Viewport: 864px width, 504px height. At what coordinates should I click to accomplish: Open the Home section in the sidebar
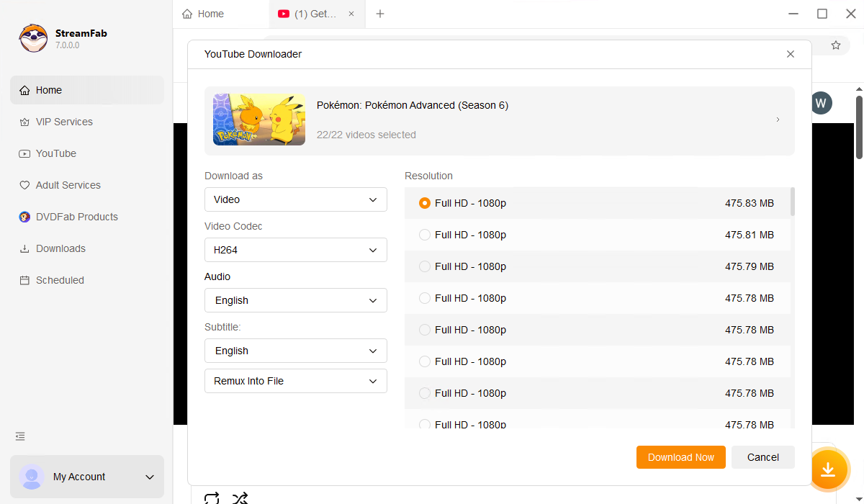pyautogui.click(x=48, y=90)
